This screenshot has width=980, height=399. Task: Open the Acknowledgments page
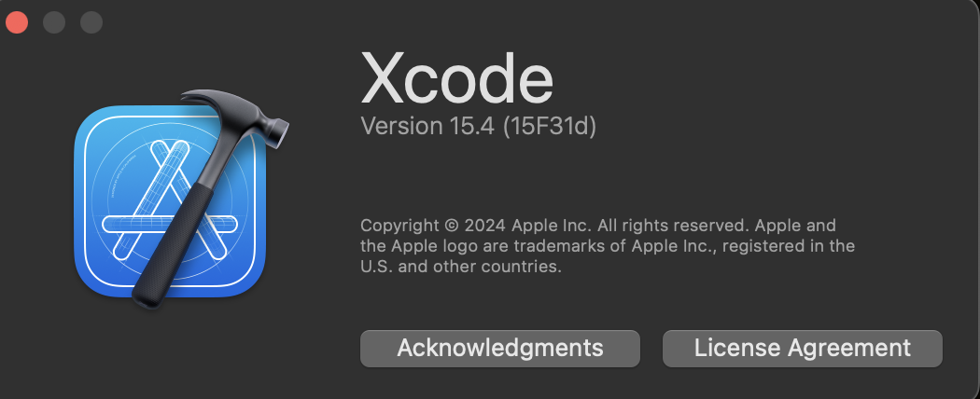pyautogui.click(x=500, y=348)
